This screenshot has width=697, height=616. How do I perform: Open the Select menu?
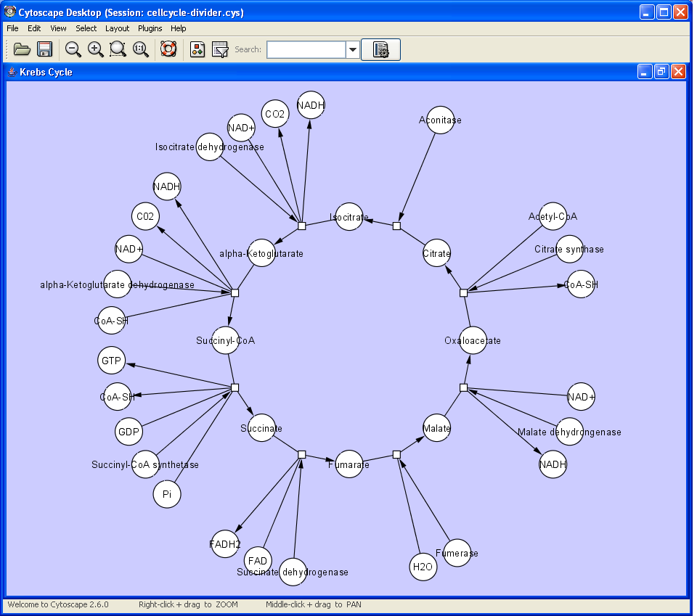click(86, 28)
